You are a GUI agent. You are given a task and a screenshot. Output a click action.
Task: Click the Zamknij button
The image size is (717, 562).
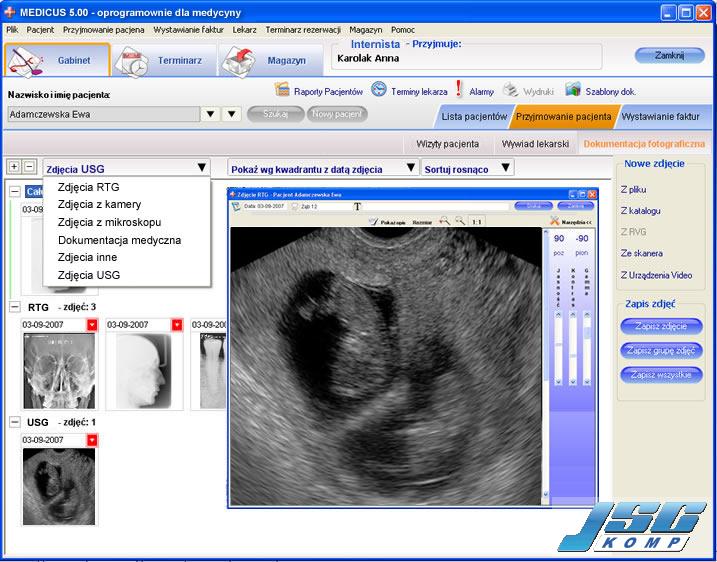(x=669, y=55)
